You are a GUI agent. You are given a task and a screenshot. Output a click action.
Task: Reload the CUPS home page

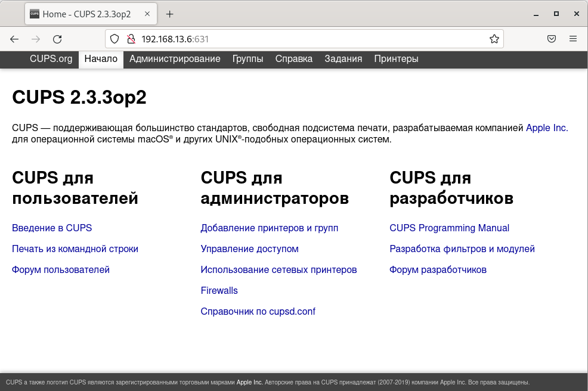tap(57, 39)
